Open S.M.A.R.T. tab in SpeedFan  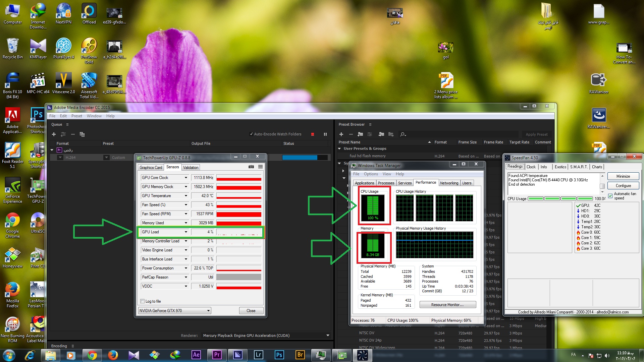click(x=579, y=167)
